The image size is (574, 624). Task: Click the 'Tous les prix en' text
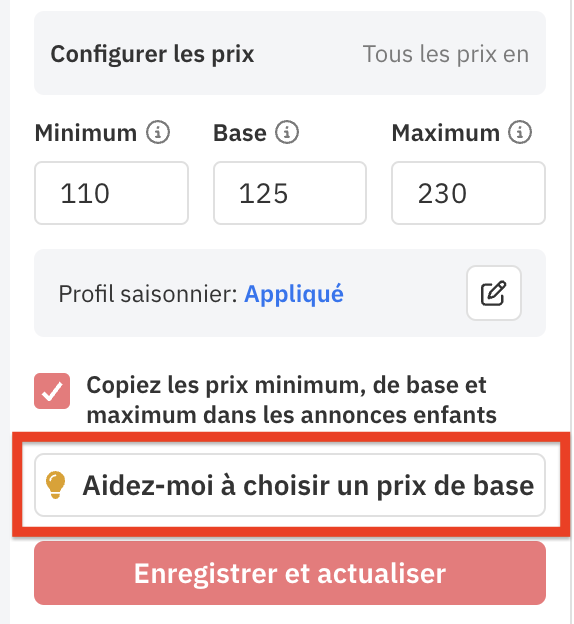[x=446, y=54]
